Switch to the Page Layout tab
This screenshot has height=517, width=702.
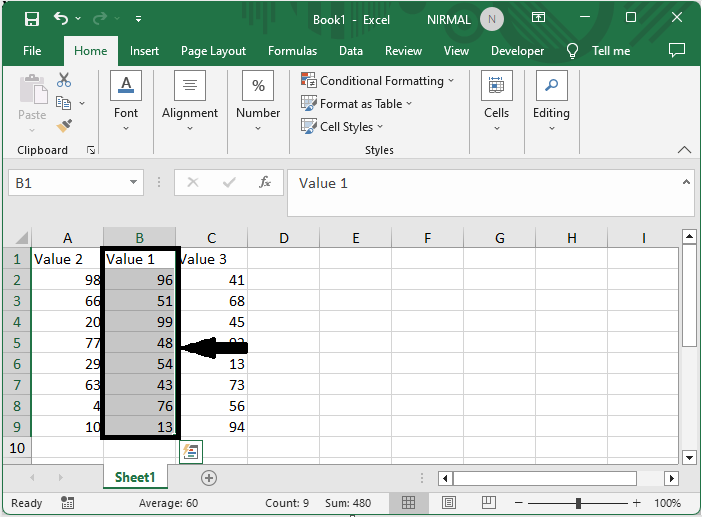click(214, 51)
